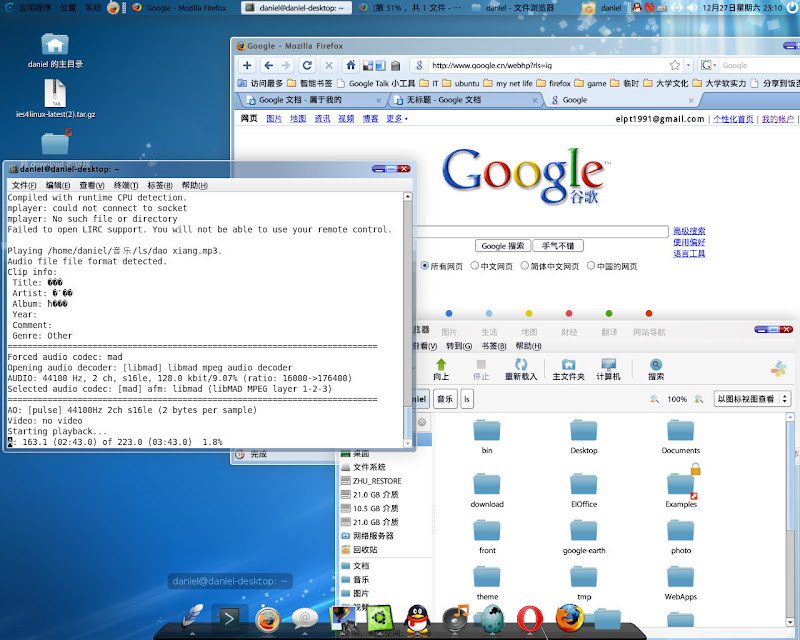Screen dimensions: 800x640
Task: Click 重新载入 reload in file browser
Action: click(x=521, y=369)
